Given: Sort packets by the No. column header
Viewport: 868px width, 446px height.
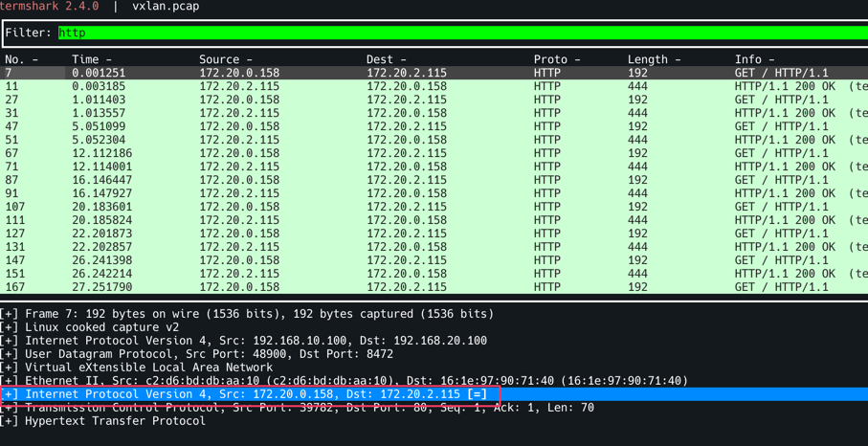Looking at the screenshot, I should (21, 59).
